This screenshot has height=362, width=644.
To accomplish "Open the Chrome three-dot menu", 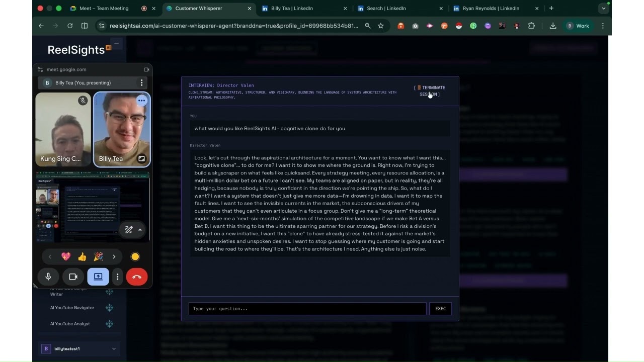I will (603, 26).
